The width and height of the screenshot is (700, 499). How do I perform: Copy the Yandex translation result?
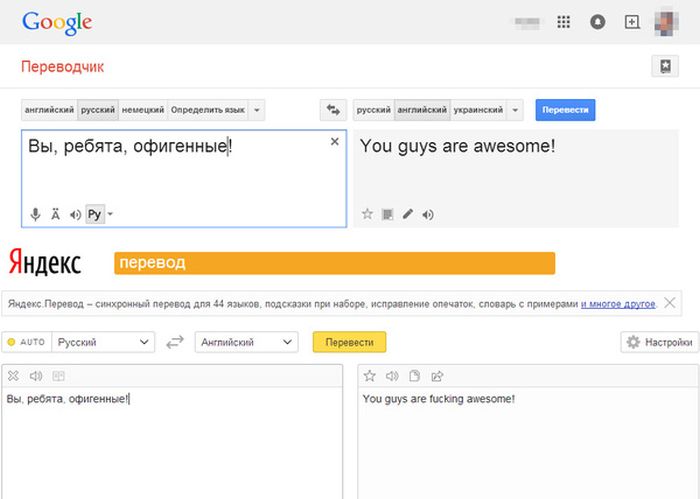[x=414, y=376]
